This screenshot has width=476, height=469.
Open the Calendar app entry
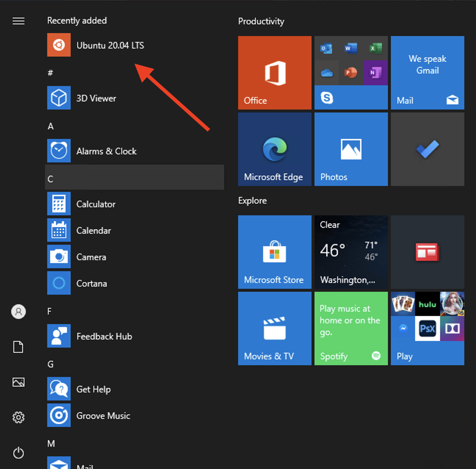[x=134, y=230]
